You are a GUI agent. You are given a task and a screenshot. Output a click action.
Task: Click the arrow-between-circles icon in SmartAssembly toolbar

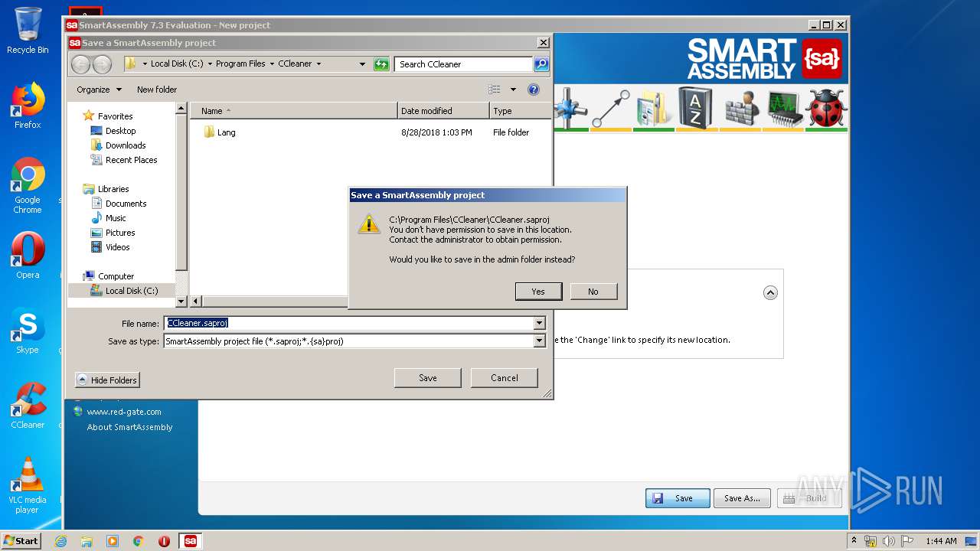click(610, 108)
